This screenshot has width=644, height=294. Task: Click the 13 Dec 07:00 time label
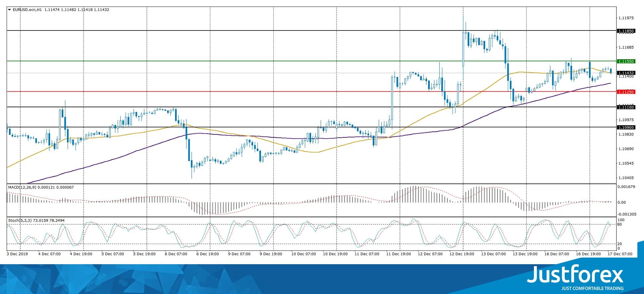coord(493,254)
